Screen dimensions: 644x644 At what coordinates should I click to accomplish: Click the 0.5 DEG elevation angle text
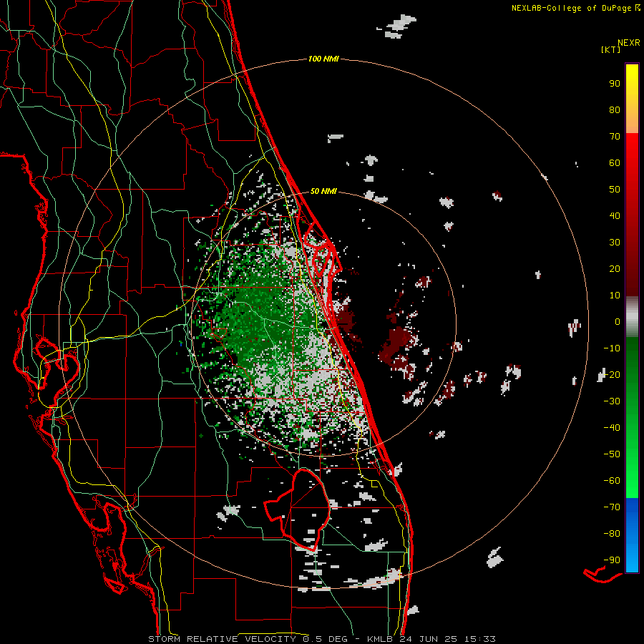(326, 639)
